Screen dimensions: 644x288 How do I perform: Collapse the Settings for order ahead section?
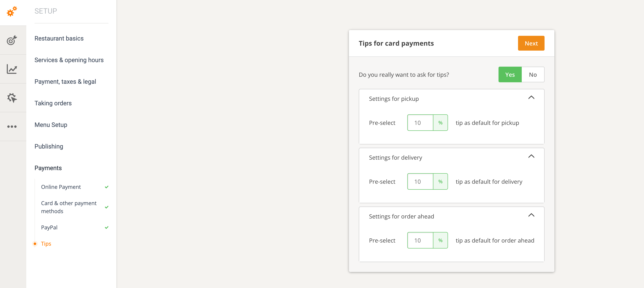coord(532,215)
